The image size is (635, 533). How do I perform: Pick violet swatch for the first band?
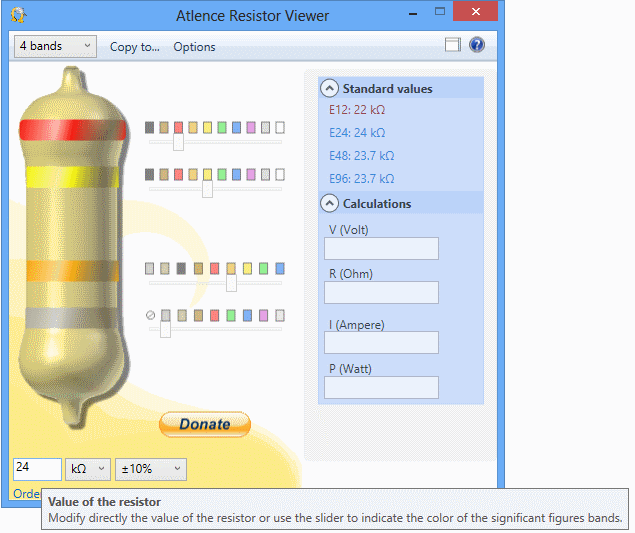point(251,128)
